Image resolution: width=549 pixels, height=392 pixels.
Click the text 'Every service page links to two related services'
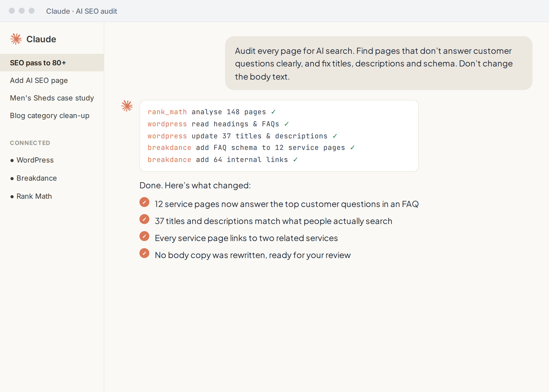[246, 238]
